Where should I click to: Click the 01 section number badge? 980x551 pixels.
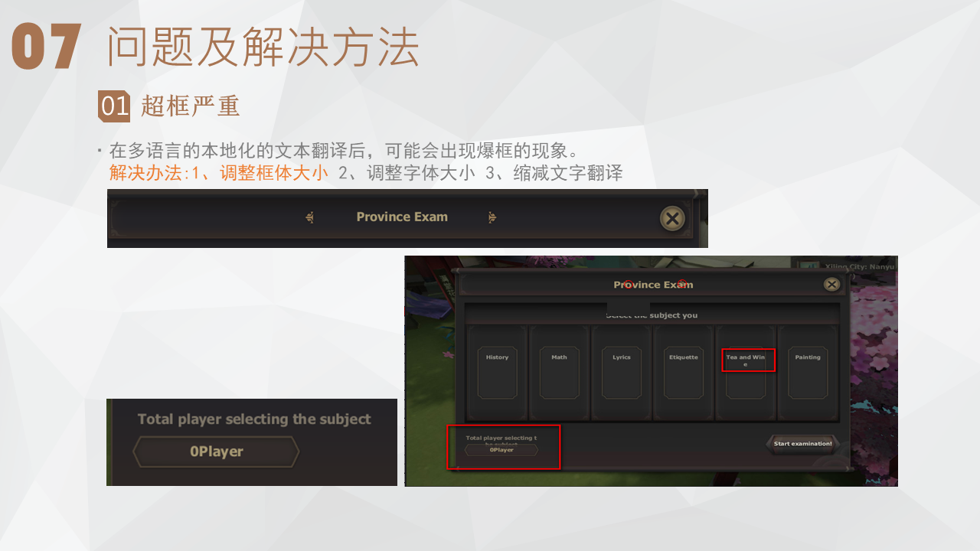(x=115, y=106)
